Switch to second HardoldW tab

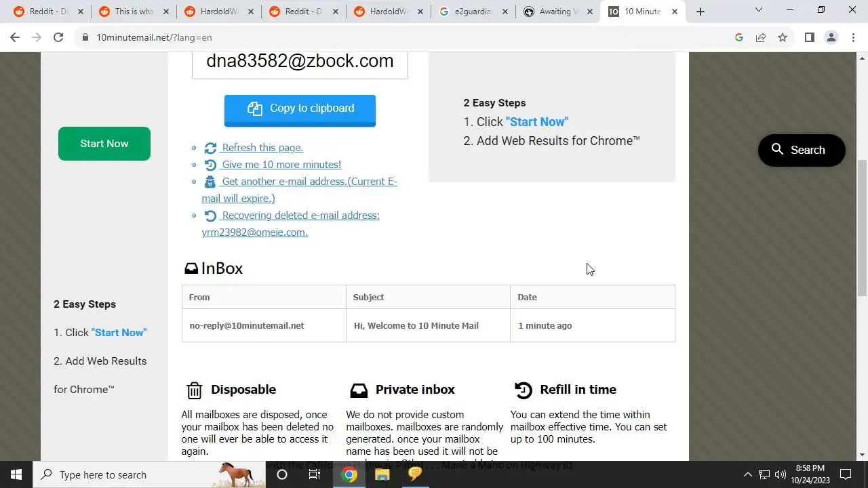[x=388, y=12]
